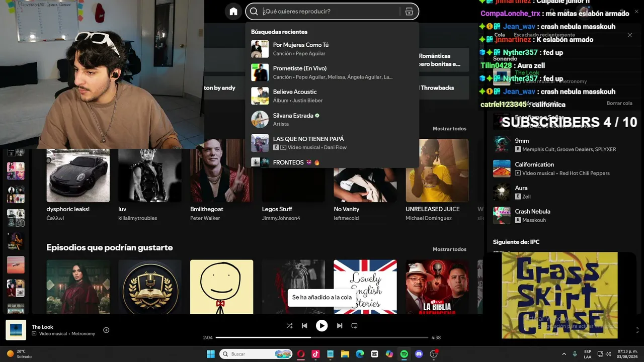Image resolution: width=644 pixels, height=362 pixels.
Task: Open recent search artist 'Silvana Estrada'
Action: pyautogui.click(x=332, y=120)
